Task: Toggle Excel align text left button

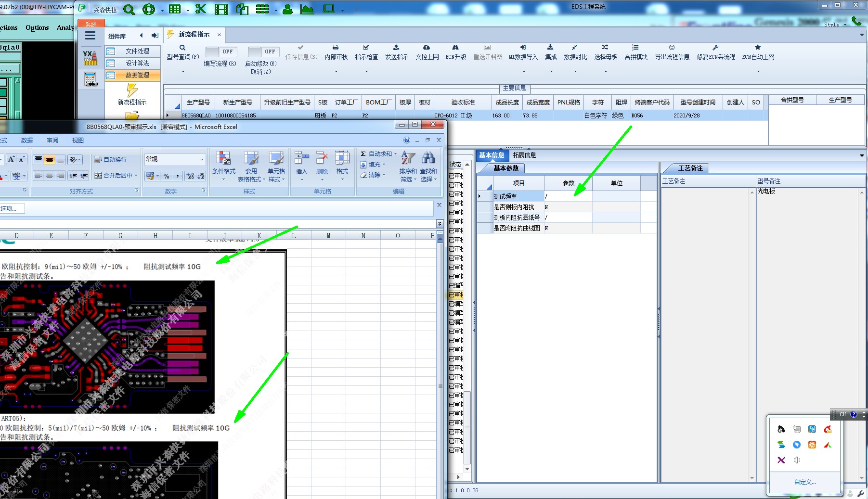Action: tap(38, 176)
